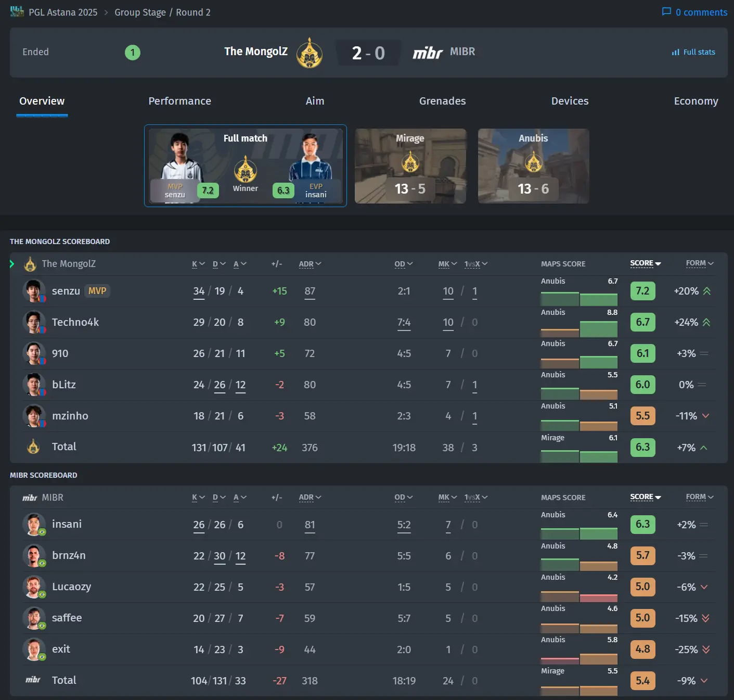
Task: Open Lucaozy's player avatar
Action: [x=34, y=587]
